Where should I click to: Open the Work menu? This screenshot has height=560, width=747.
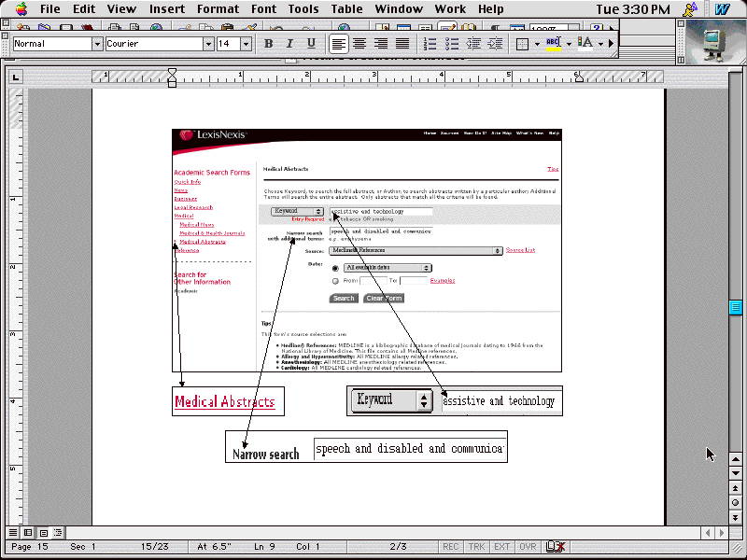click(450, 8)
